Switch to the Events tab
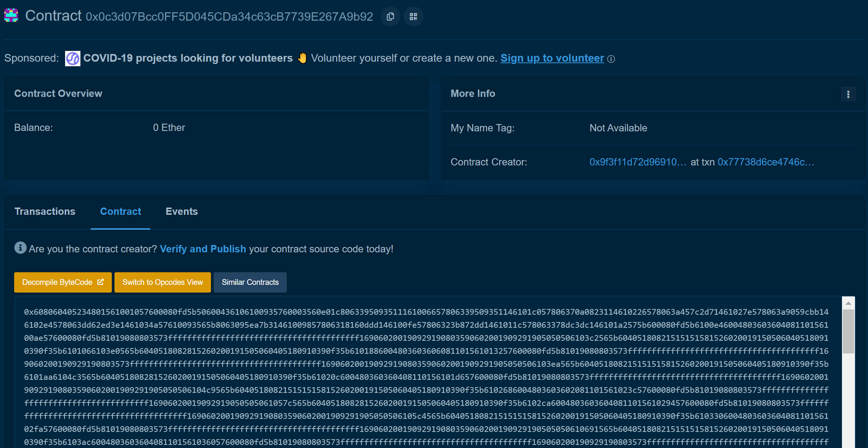The image size is (868, 448). pyautogui.click(x=181, y=211)
